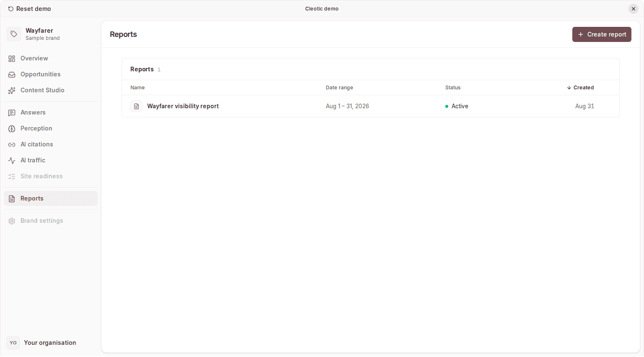Click the document icon beside Wayfarer report
Viewport: 644px width, 357px height.
tap(136, 107)
